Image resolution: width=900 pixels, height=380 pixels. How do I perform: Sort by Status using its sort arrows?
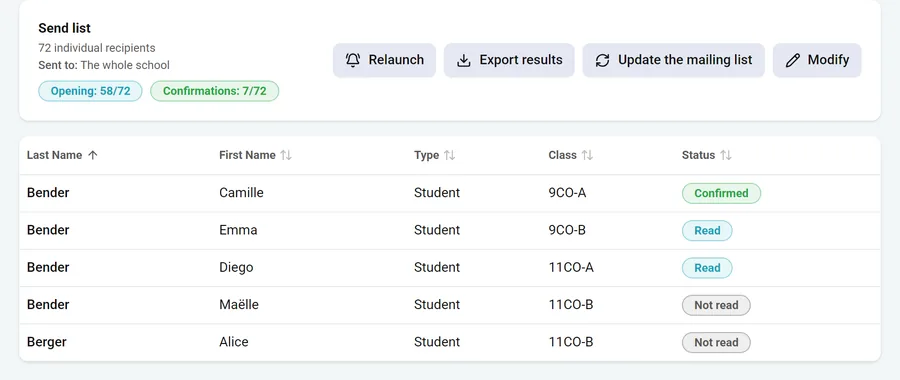pyautogui.click(x=726, y=155)
